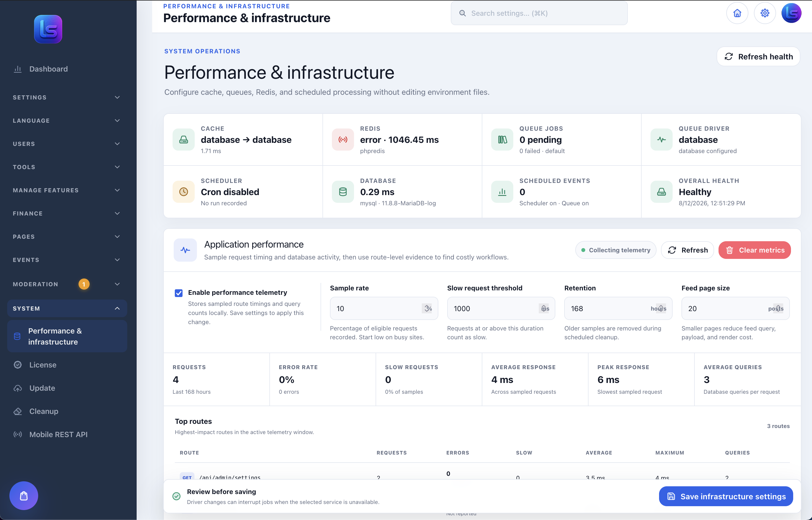Open Mobile REST API page
Screen dimensions: 812x520
(x=67, y=435)
